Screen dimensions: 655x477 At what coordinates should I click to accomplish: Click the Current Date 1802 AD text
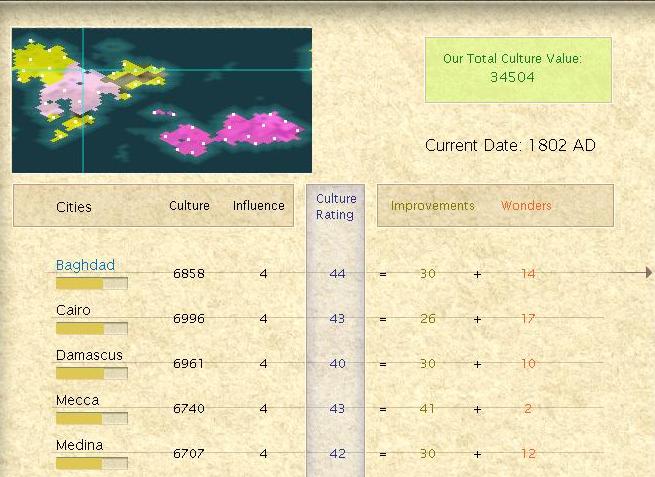tap(510, 145)
